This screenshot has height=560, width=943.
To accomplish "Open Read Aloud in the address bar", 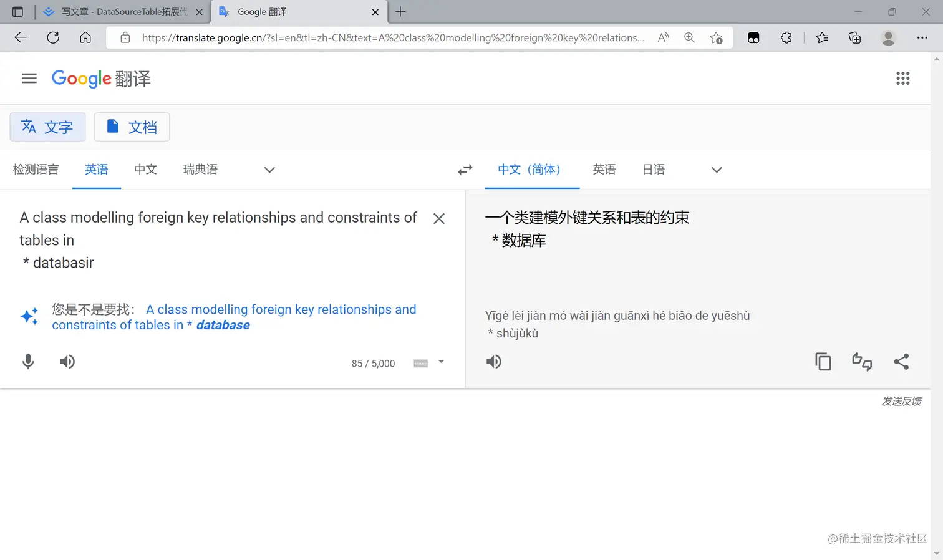I will click(x=664, y=37).
